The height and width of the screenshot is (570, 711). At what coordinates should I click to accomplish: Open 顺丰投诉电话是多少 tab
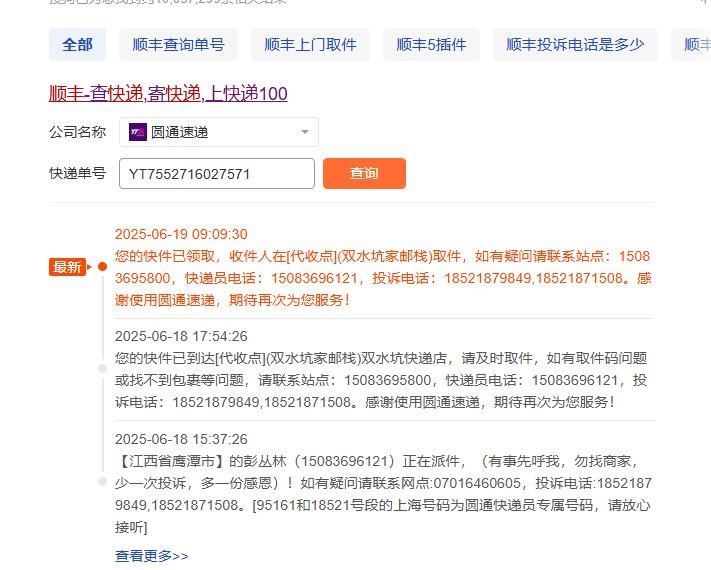[575, 44]
